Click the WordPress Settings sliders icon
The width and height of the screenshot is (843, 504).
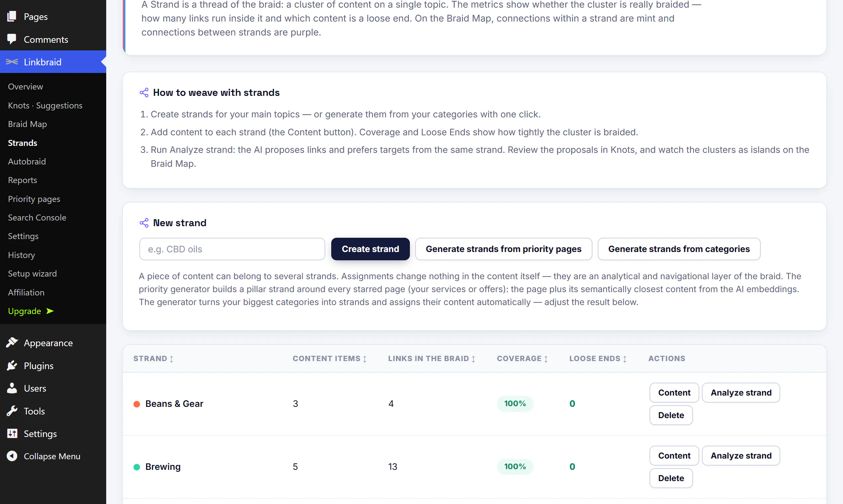(12, 433)
